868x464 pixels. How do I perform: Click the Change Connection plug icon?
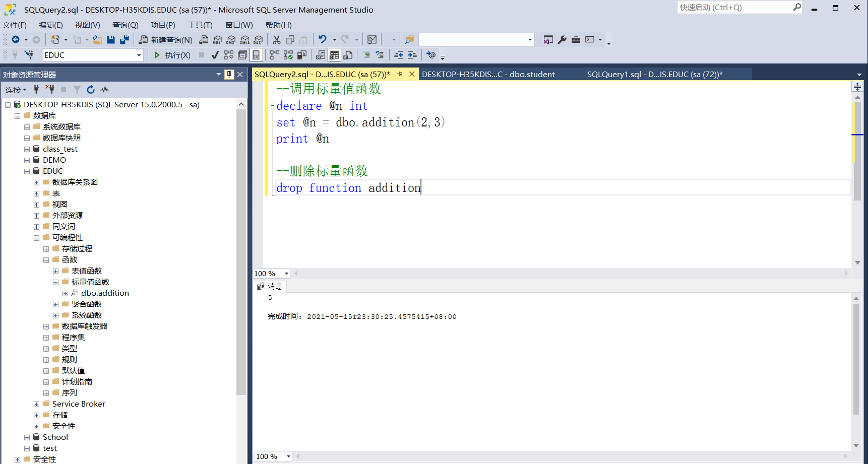coord(29,55)
